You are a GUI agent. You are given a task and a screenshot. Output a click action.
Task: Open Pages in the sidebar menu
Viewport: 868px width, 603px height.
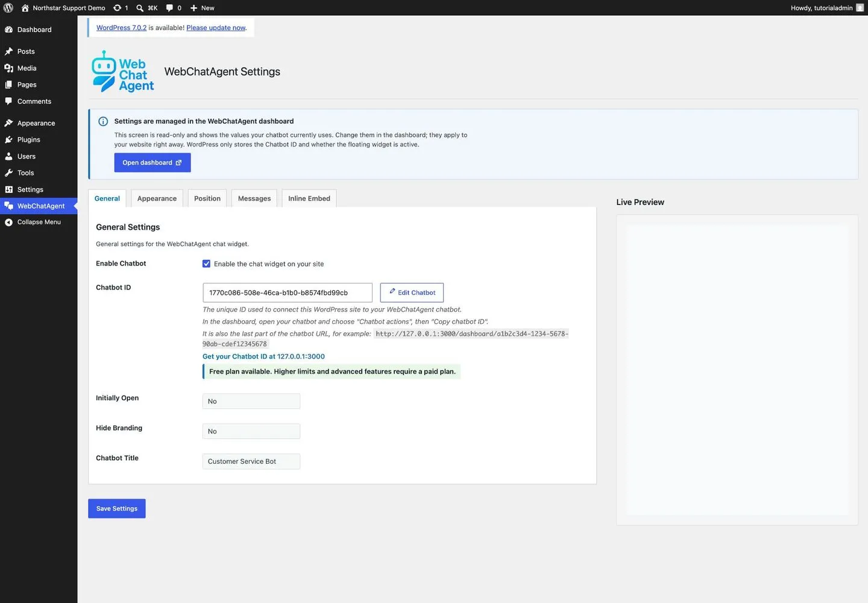[x=39, y=84]
